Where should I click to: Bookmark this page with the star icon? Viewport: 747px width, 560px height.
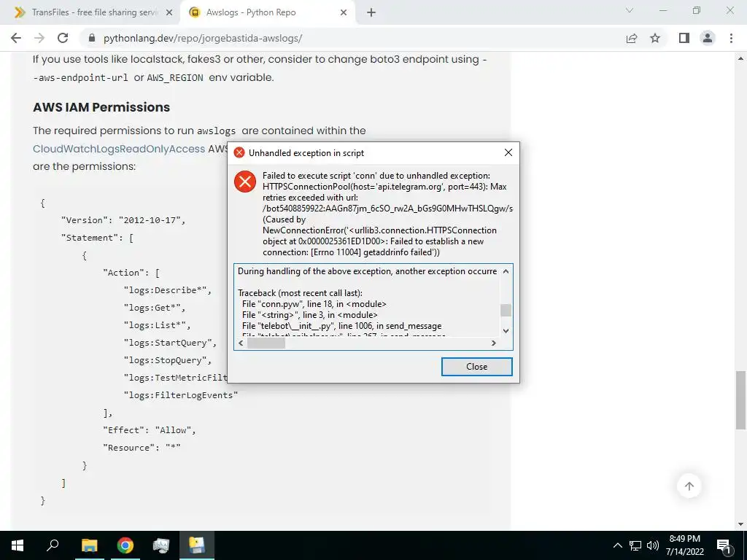[655, 38]
